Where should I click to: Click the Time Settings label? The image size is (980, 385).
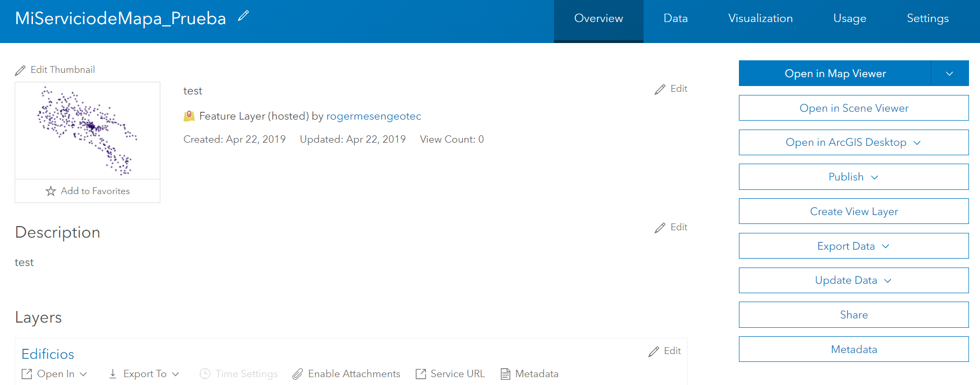[x=246, y=374]
